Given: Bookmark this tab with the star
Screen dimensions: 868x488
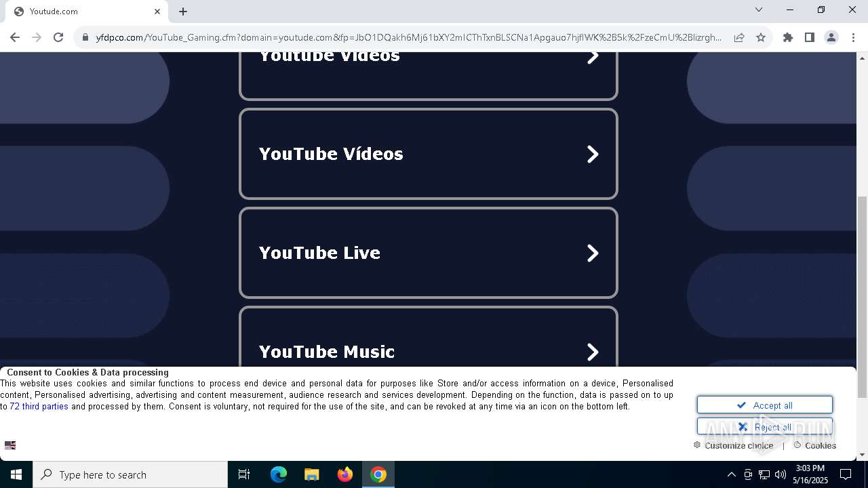Looking at the screenshot, I should (761, 37).
